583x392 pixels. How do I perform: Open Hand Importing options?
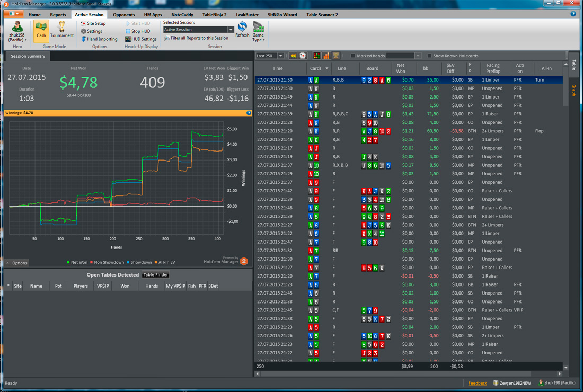pyautogui.click(x=99, y=39)
